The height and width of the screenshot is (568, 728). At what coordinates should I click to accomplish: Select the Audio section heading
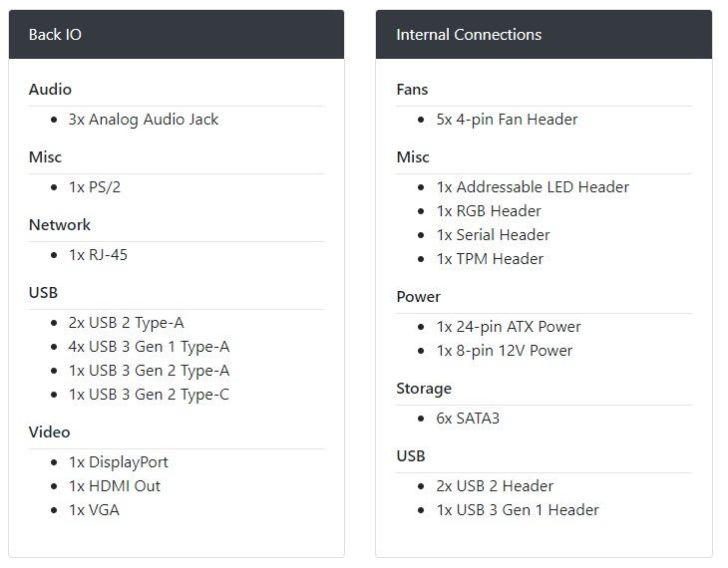[50, 89]
